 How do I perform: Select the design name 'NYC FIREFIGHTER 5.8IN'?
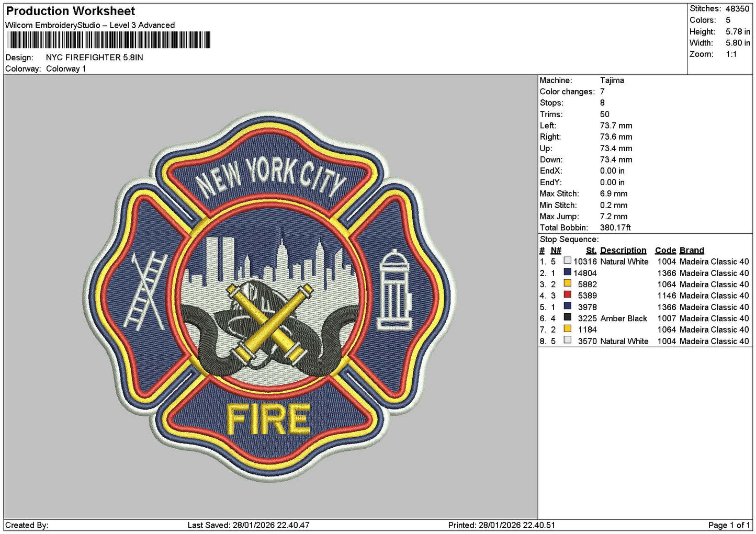pyautogui.click(x=94, y=58)
